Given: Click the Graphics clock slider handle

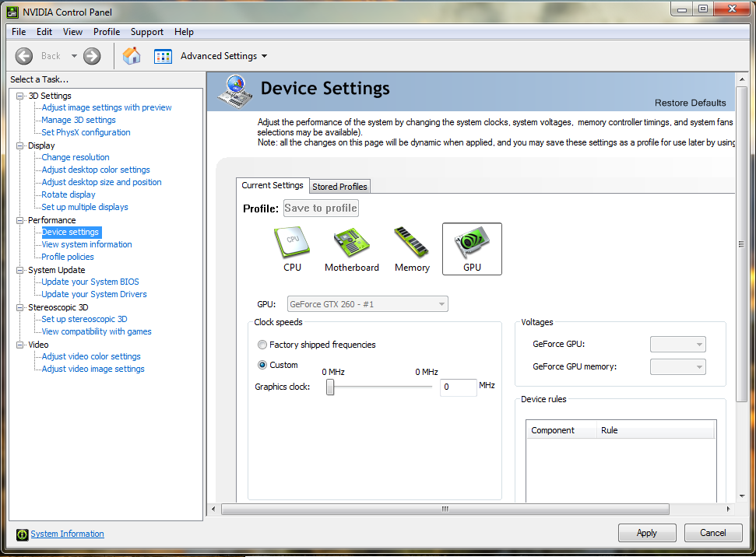Looking at the screenshot, I should tap(330, 387).
